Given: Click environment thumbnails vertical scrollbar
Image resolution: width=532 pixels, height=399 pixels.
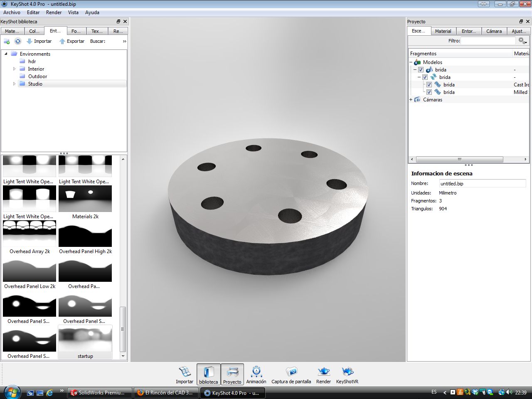Looking at the screenshot, I should point(123,329).
